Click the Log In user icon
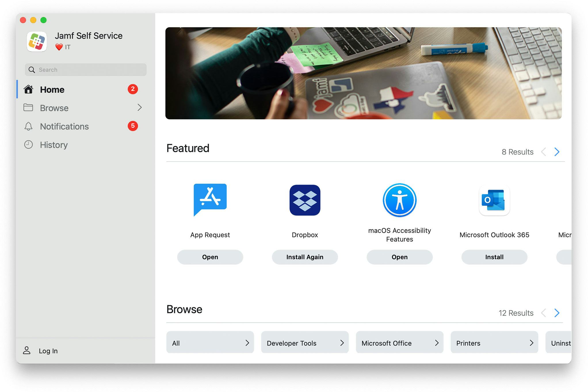The width and height of the screenshot is (588, 392). [x=27, y=350]
